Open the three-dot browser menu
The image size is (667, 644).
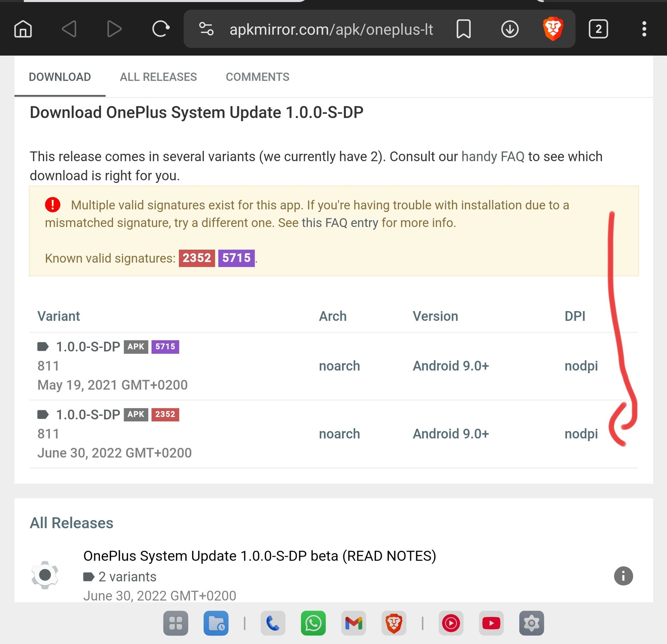pyautogui.click(x=644, y=29)
